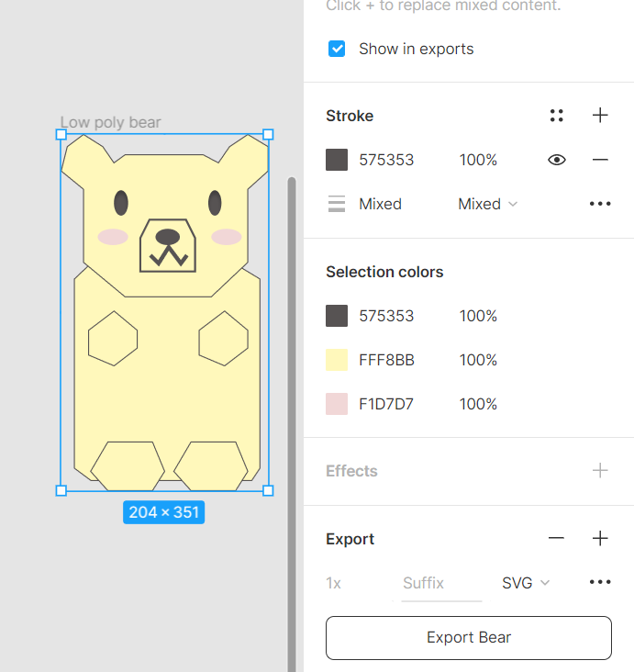The width and height of the screenshot is (634, 672).
Task: Click the Export section heading
Action: click(350, 539)
